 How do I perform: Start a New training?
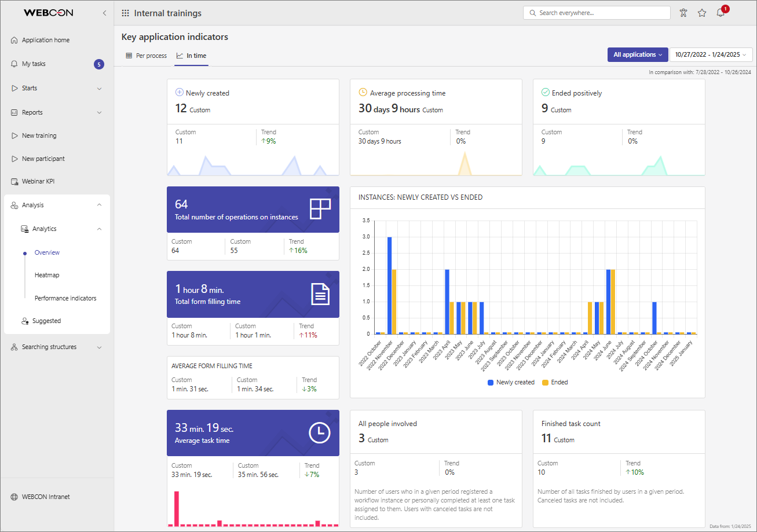pos(39,135)
